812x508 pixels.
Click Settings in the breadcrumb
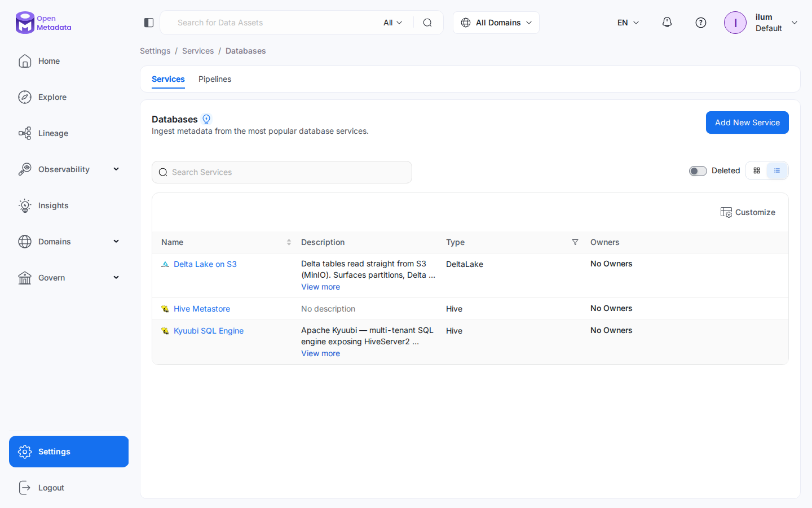(155, 51)
